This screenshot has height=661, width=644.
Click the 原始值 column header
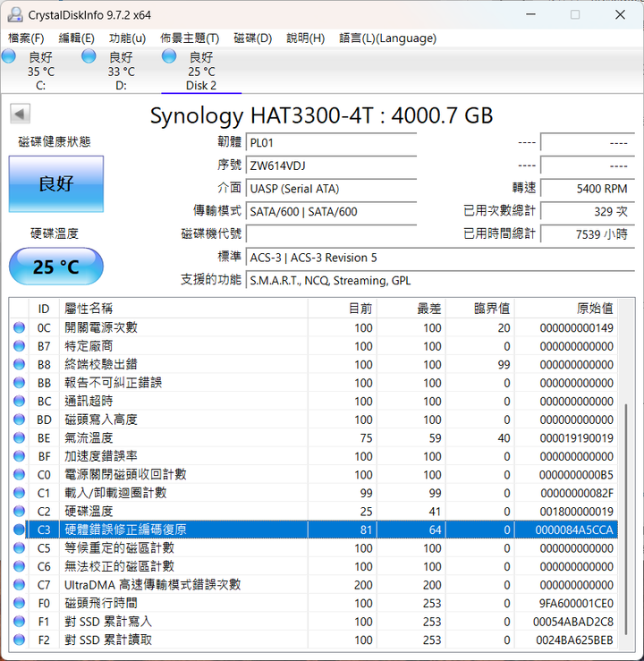coord(595,308)
